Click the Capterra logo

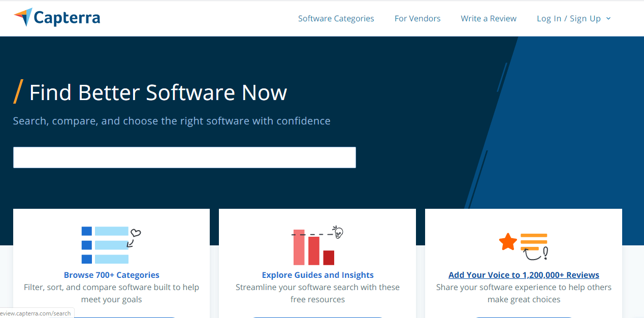click(57, 18)
